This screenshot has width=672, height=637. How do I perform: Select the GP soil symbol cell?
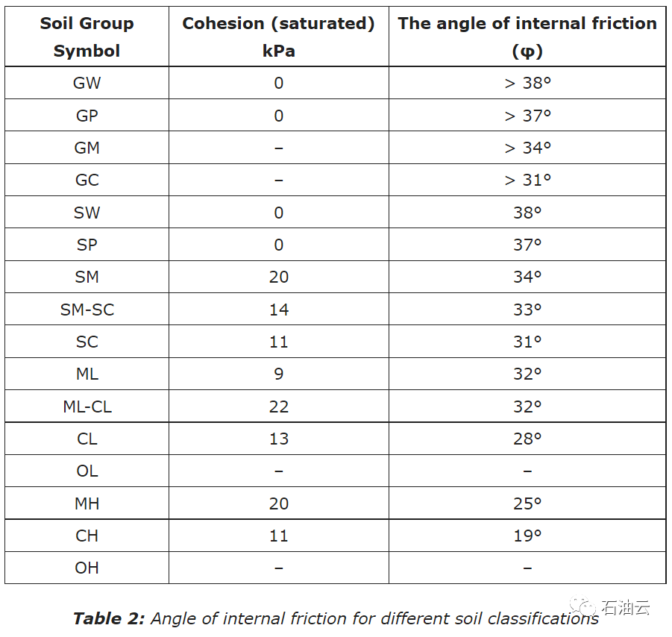[x=87, y=116]
